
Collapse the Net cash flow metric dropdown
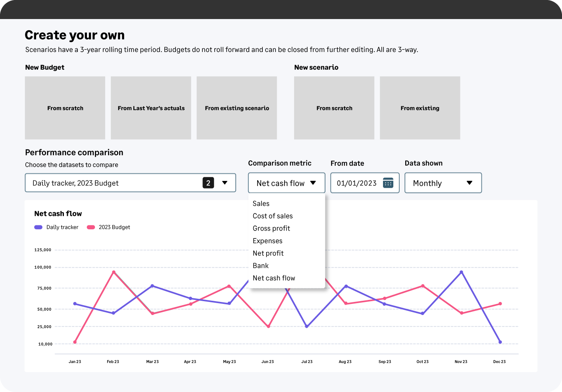[287, 183]
